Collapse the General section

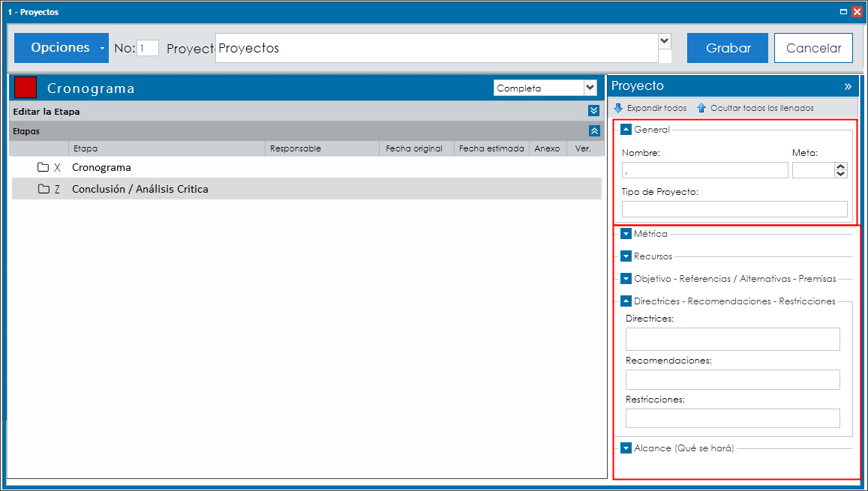[626, 130]
